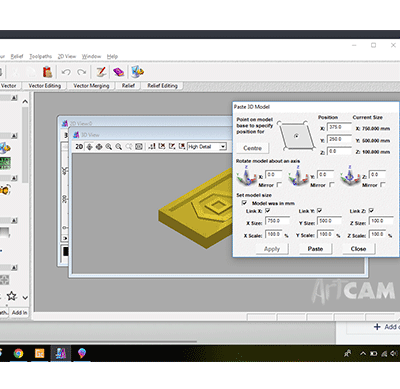
Task: Click the toolbar icon right of the purple book
Action: click(x=137, y=72)
